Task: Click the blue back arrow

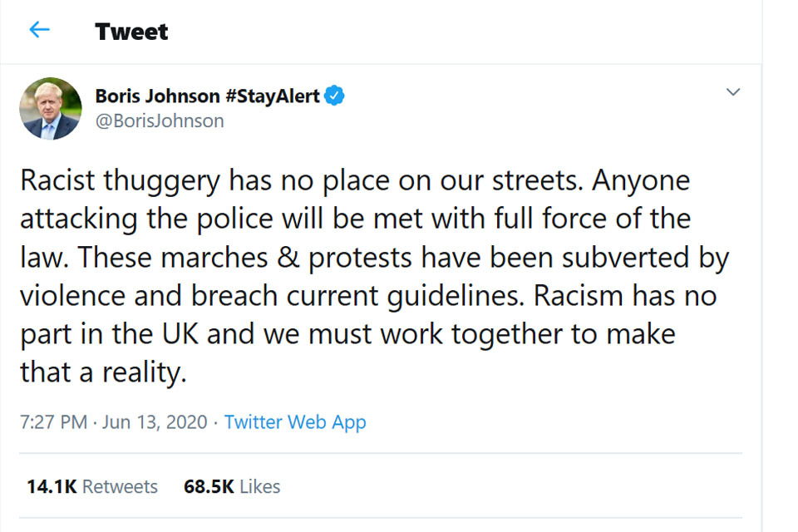Action: (39, 31)
